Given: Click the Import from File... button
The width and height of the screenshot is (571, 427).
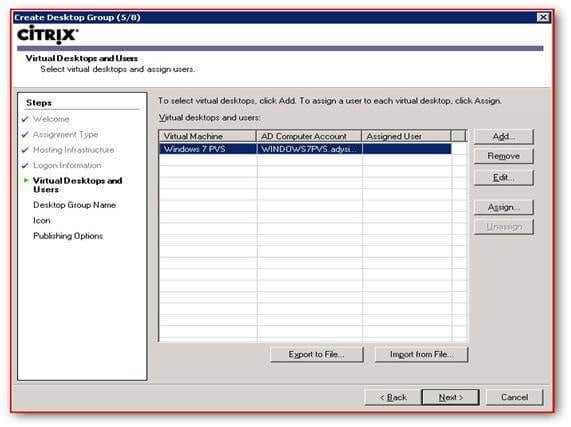Looking at the screenshot, I should coord(421,354).
